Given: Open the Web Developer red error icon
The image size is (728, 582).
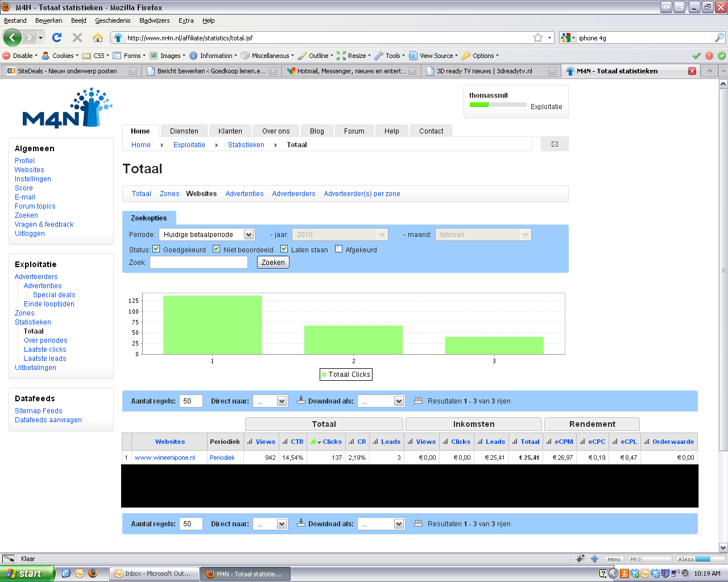Looking at the screenshot, I should coord(709,56).
